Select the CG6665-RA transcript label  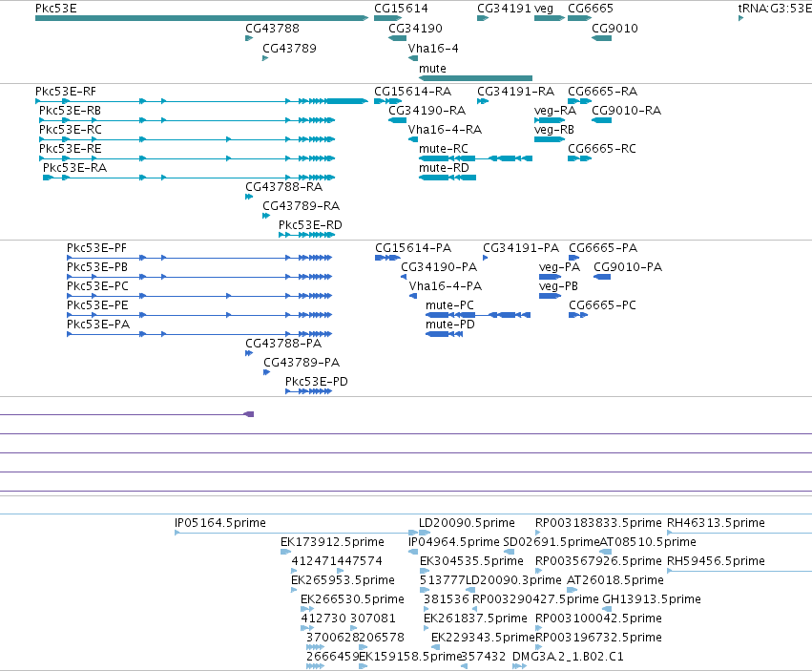[x=603, y=92]
